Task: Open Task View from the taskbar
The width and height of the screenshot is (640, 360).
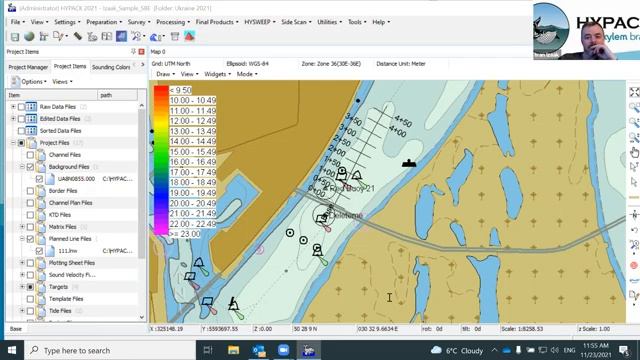Action: point(208,350)
